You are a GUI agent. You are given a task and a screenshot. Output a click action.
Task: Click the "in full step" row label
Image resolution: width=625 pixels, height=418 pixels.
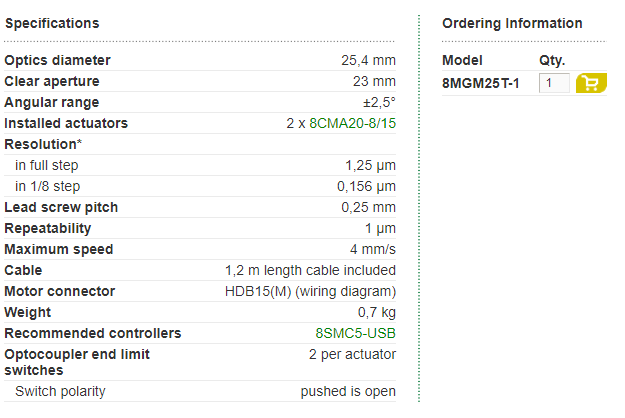(x=47, y=165)
